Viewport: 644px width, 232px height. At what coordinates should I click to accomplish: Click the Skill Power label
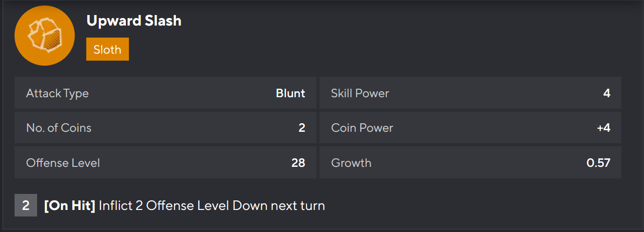[360, 93]
